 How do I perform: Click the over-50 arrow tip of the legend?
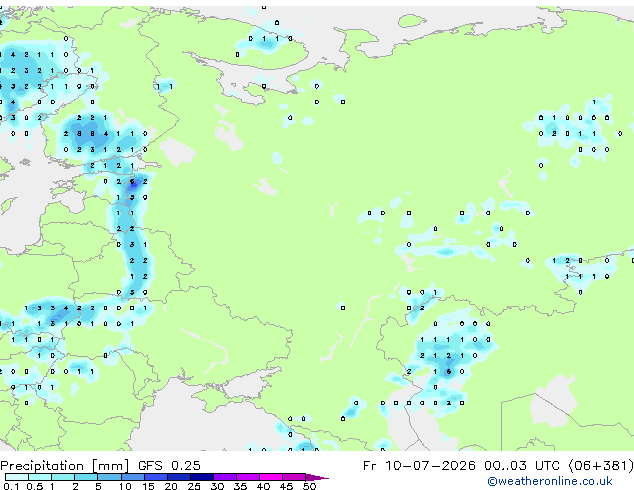(317, 478)
